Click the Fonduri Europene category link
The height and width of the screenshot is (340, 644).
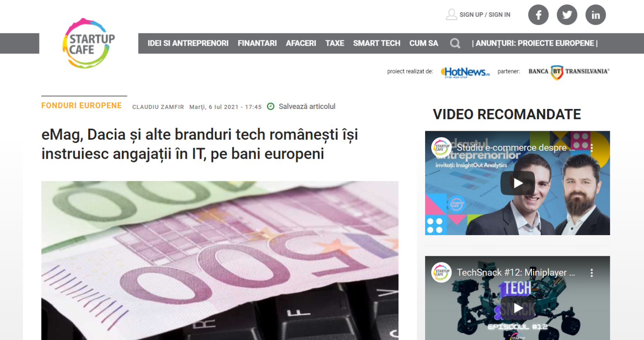[81, 106]
